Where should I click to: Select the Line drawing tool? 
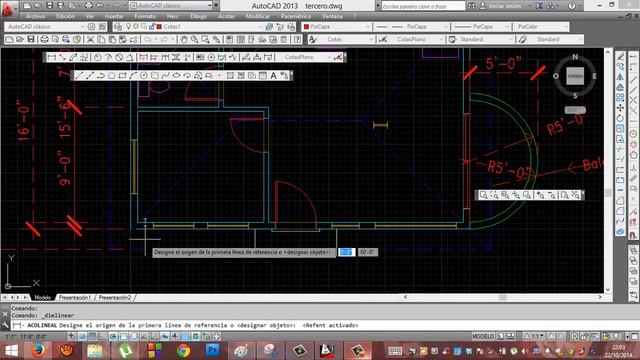click(x=79, y=76)
